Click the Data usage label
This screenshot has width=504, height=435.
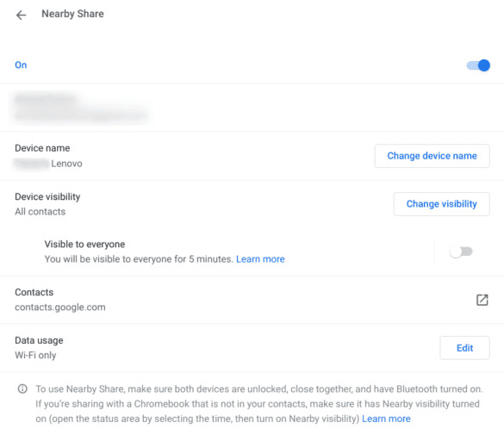point(39,340)
